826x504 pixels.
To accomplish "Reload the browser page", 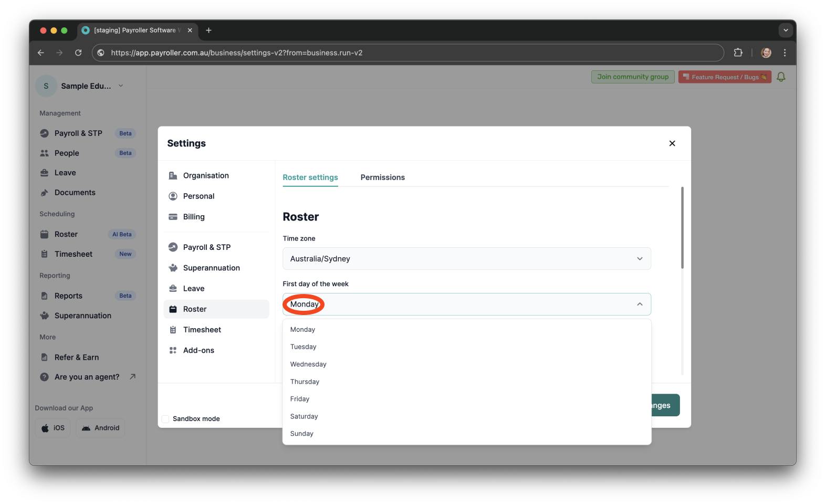I will coord(78,52).
